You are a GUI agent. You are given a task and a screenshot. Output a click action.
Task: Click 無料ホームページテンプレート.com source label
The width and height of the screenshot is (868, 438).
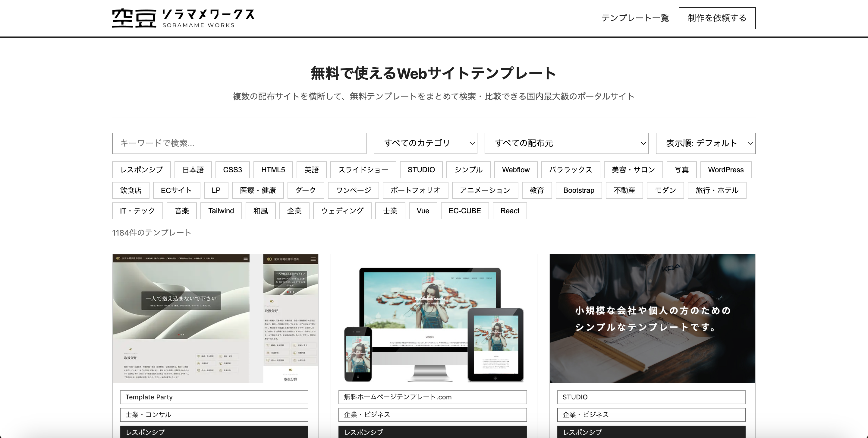[432, 397]
